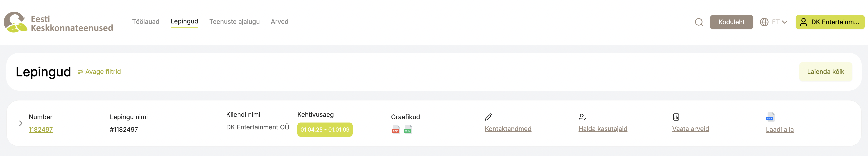Click the user icon above Halda kasutajaid
The height and width of the screenshot is (156, 868).
(582, 117)
